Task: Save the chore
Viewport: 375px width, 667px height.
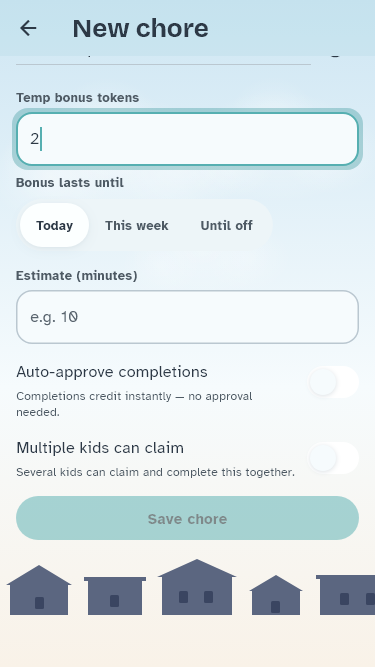Action: 188,518
